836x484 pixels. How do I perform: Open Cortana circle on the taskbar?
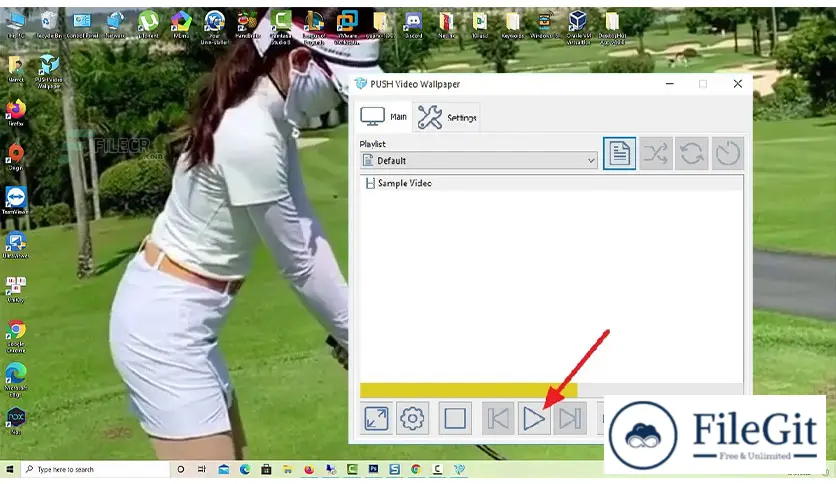click(181, 469)
